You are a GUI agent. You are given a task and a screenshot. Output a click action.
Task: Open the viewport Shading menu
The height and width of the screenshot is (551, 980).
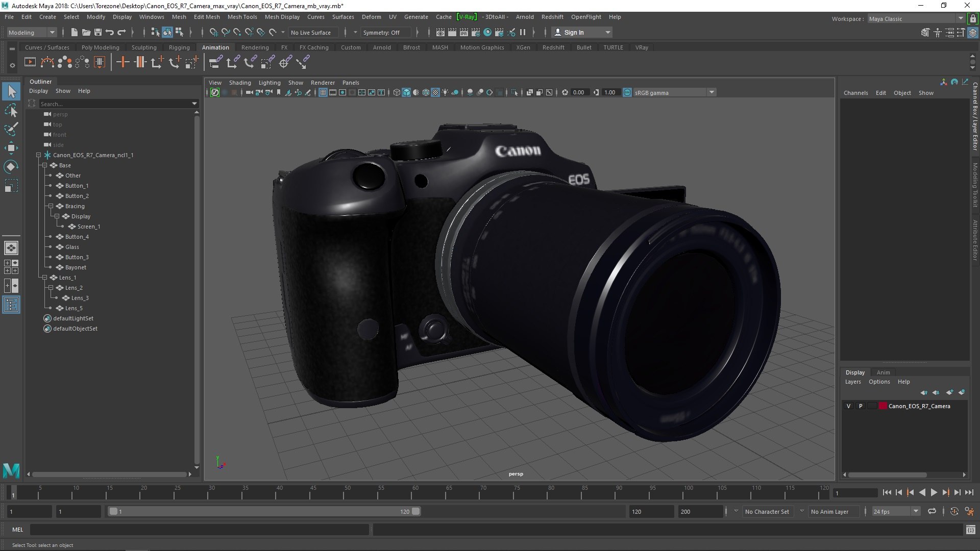click(240, 83)
